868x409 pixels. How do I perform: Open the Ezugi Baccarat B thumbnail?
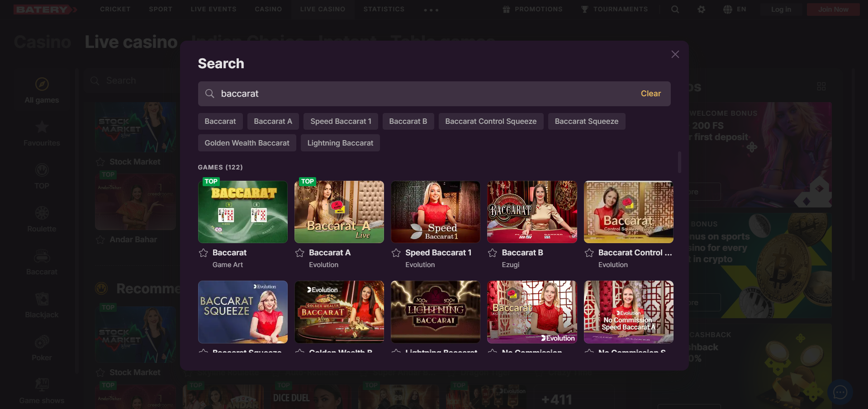click(532, 212)
